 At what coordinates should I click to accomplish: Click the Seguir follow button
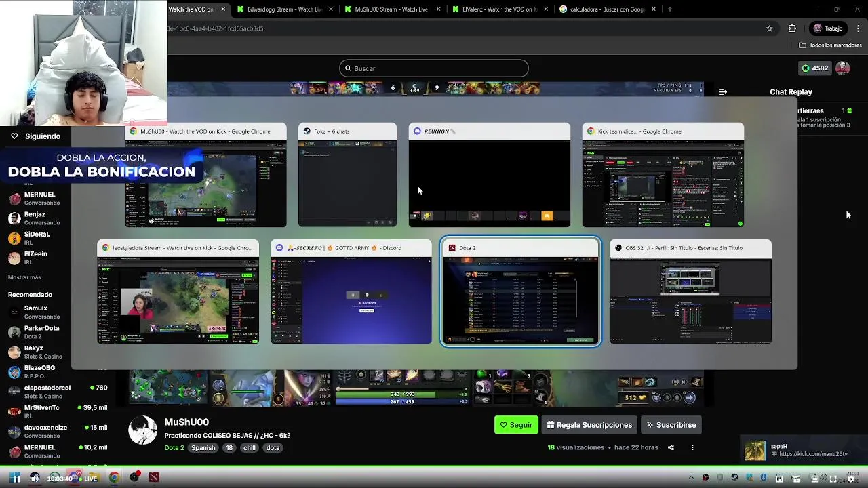pyautogui.click(x=516, y=425)
